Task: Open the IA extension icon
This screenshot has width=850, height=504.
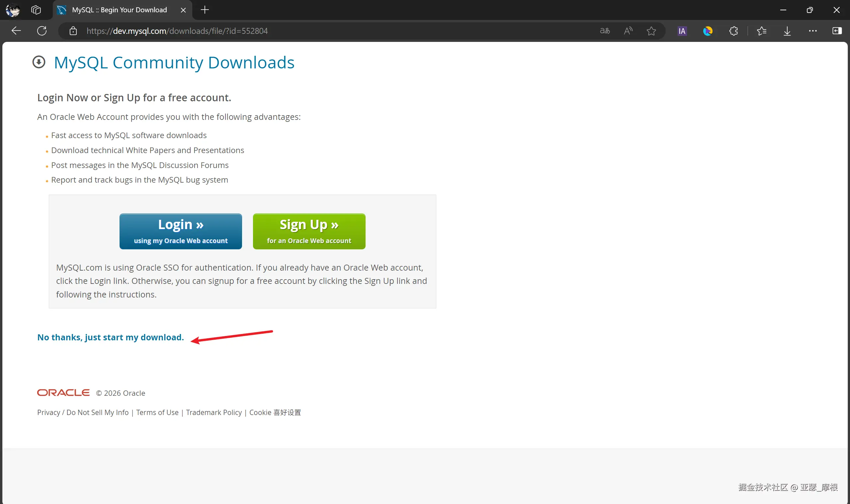Action: 682,31
